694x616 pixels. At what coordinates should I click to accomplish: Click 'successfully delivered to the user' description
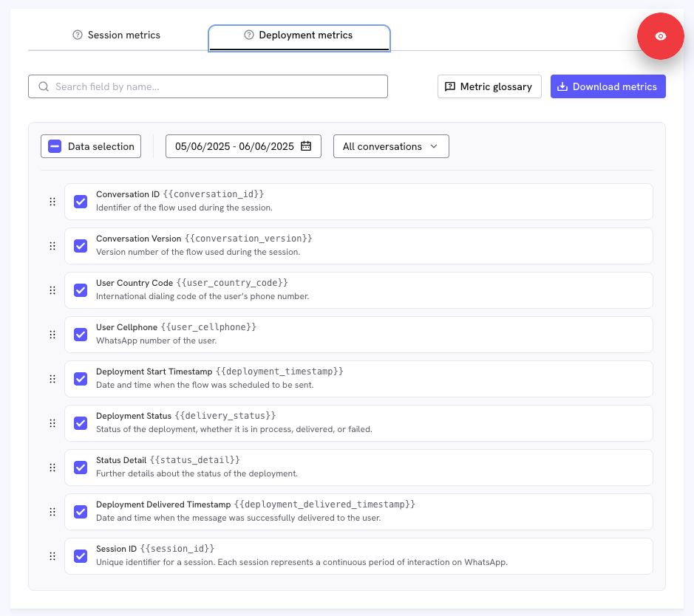pos(238,518)
